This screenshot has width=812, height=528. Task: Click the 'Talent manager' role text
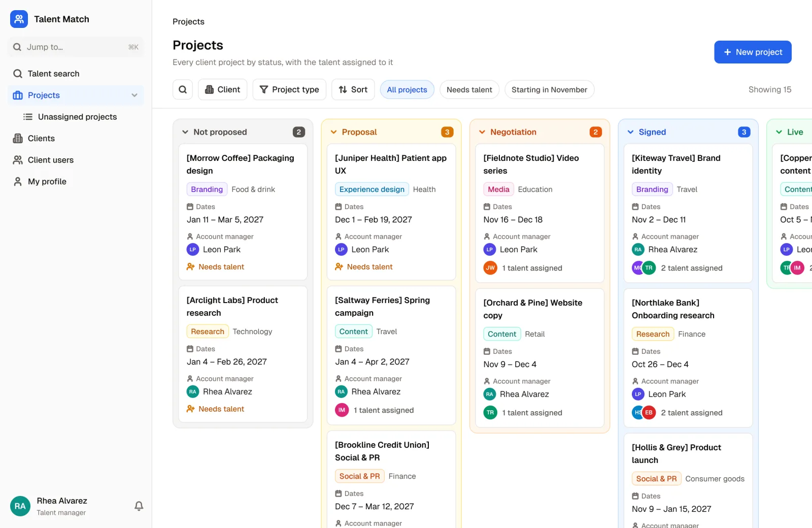(x=61, y=513)
